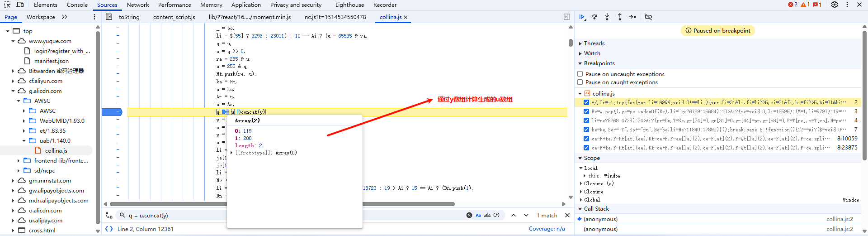
Task: Resume script execution in debugger
Action: pos(582,17)
